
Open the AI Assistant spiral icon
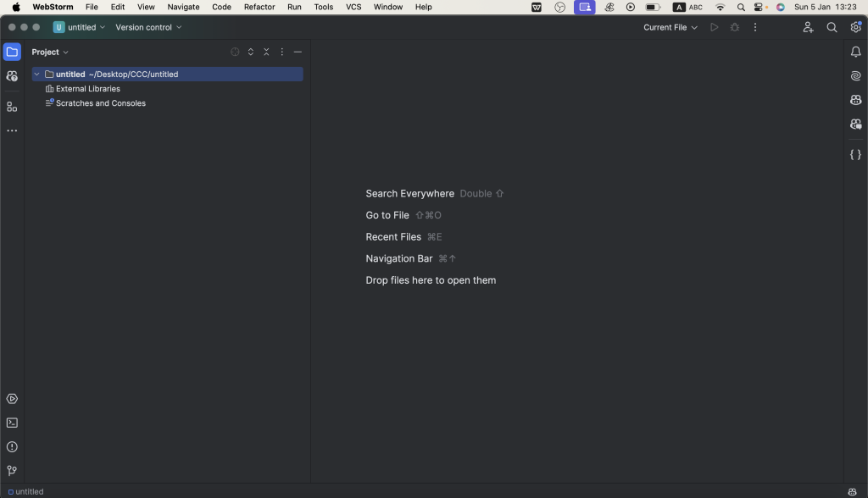tap(855, 76)
